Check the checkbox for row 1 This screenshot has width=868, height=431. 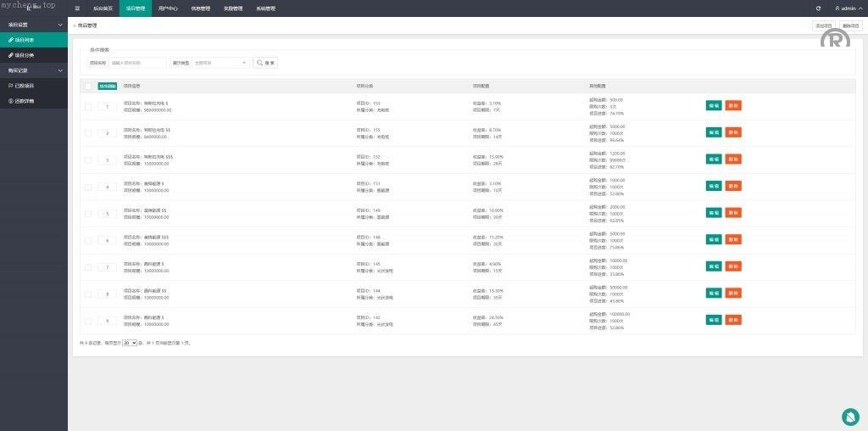point(88,106)
